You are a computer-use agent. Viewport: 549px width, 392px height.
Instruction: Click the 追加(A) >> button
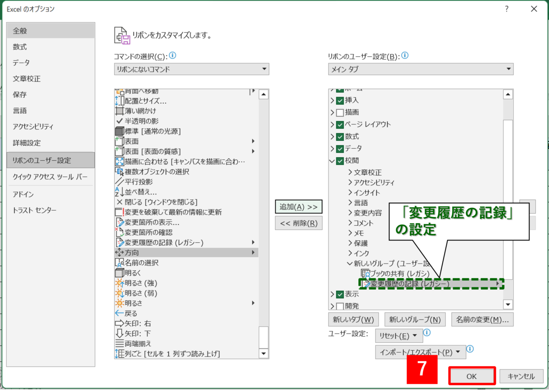coord(298,207)
